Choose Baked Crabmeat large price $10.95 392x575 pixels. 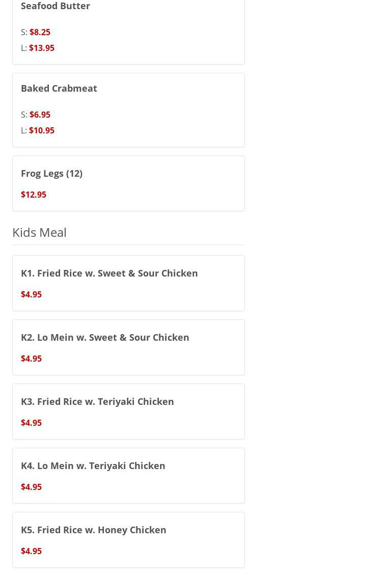(x=42, y=130)
